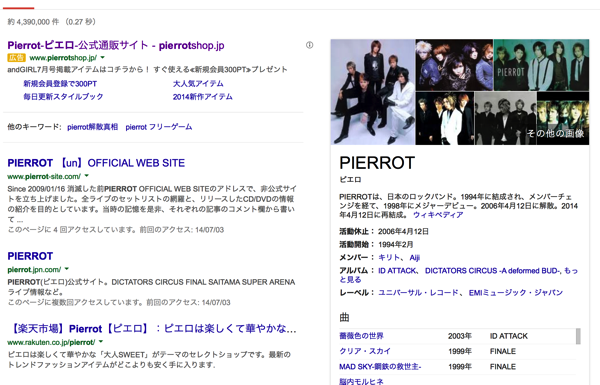Screen dimensions: 600x385
Task: Click the 曲 section heading
Action: (x=344, y=317)
